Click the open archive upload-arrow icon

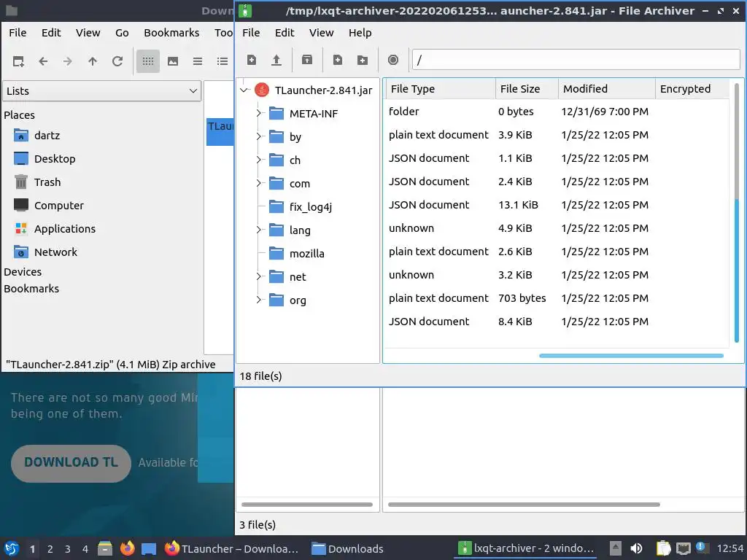(x=276, y=60)
